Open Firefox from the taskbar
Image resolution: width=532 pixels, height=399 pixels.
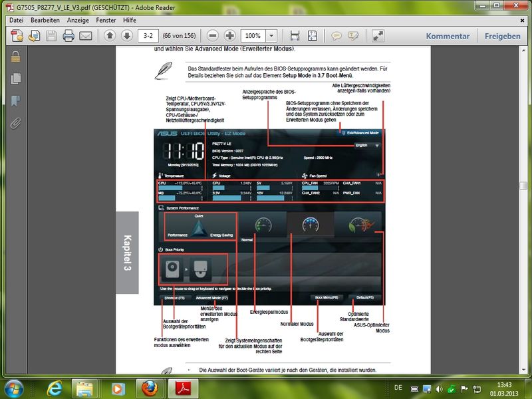click(x=149, y=387)
